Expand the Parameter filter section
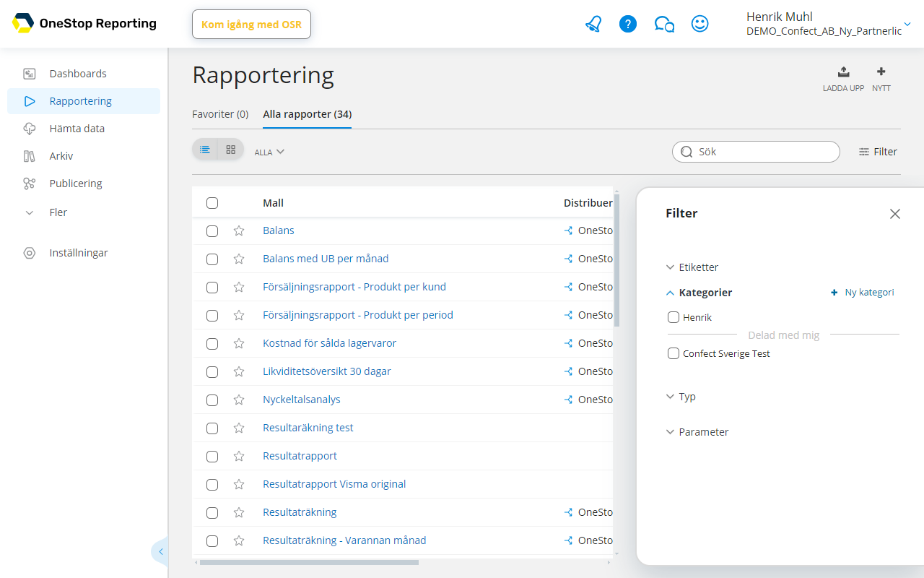The width and height of the screenshot is (924, 578). pos(697,432)
